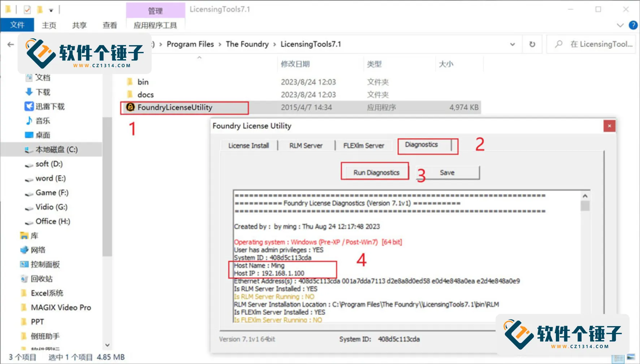Switch to FLEXlm Server tab
This screenshot has width=640, height=364.
(x=363, y=146)
